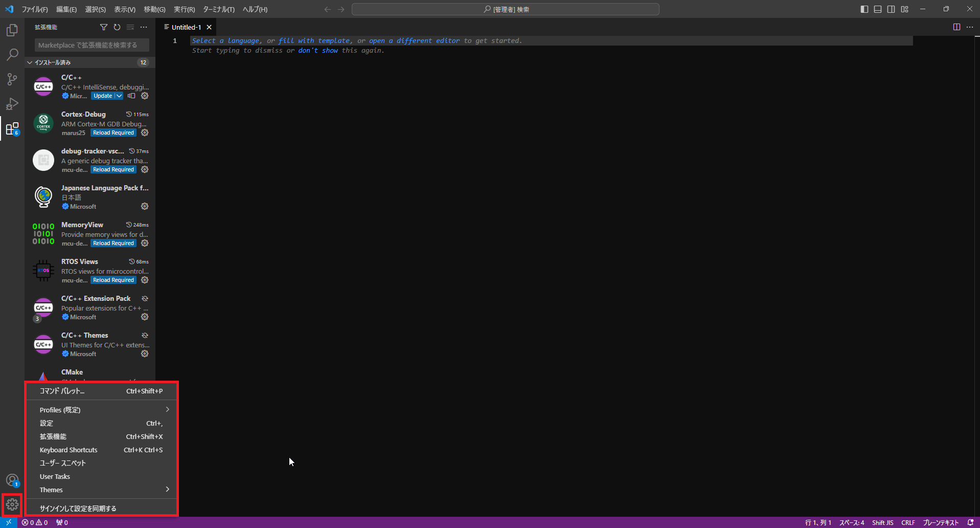Open extensions panel more actions menu
Image resolution: width=980 pixels, height=528 pixels.
pyautogui.click(x=144, y=27)
